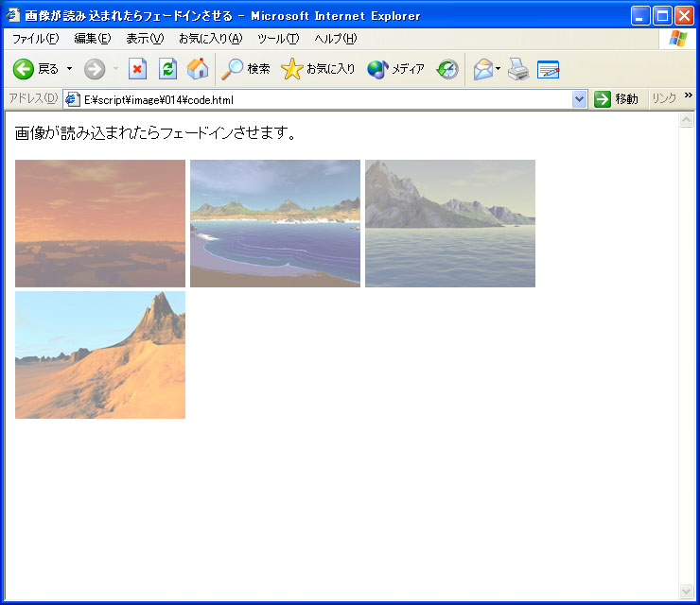
Task: Click the scrollbar up arrow
Action: point(686,119)
